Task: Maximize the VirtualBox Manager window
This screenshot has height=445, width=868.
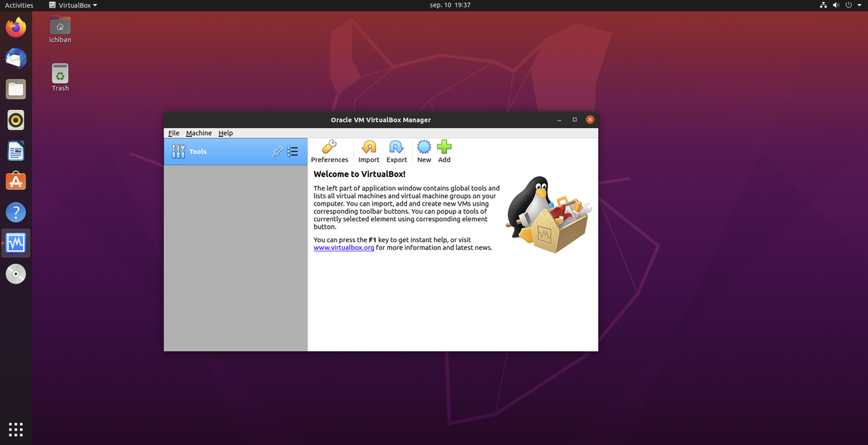Action: (x=574, y=120)
